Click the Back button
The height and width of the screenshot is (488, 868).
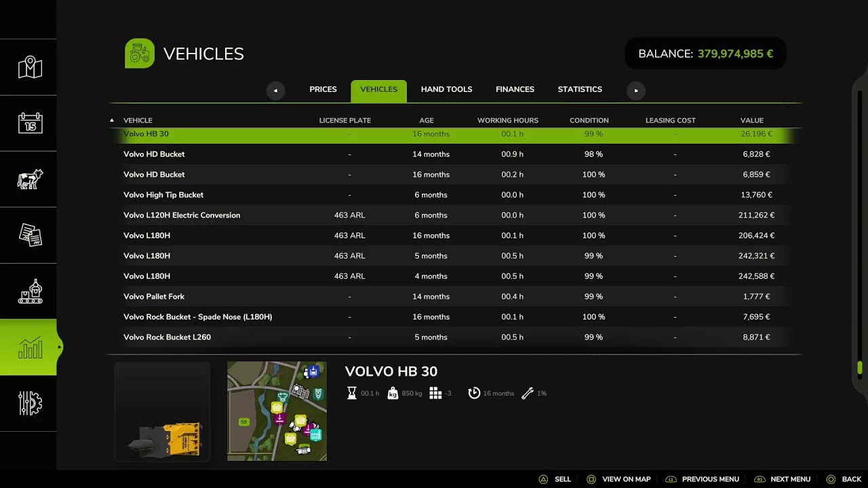843,479
